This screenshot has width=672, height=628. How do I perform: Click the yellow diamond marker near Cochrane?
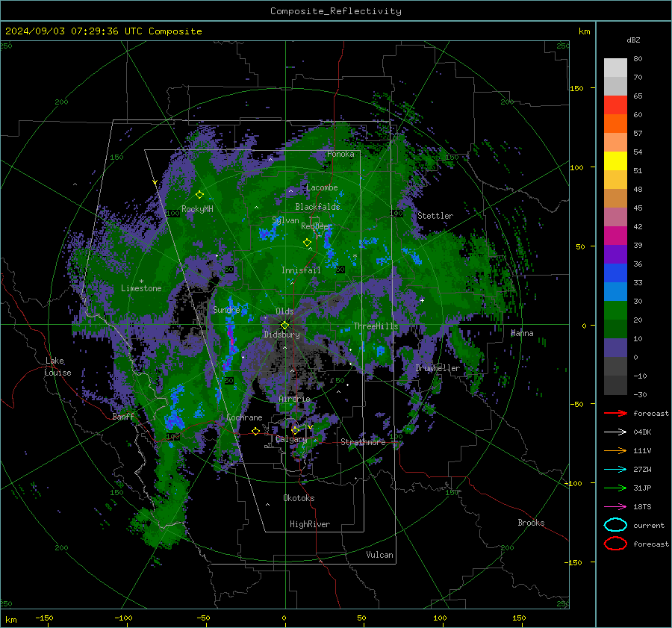255,431
